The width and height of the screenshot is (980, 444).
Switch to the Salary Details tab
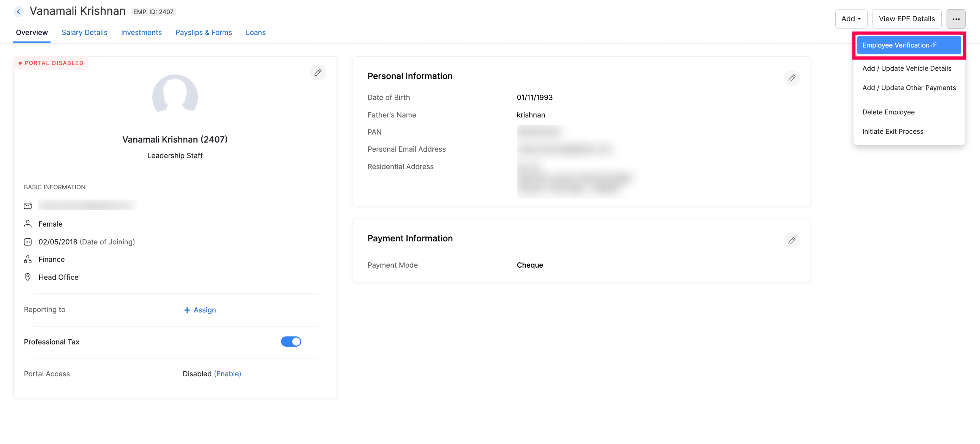tap(84, 32)
